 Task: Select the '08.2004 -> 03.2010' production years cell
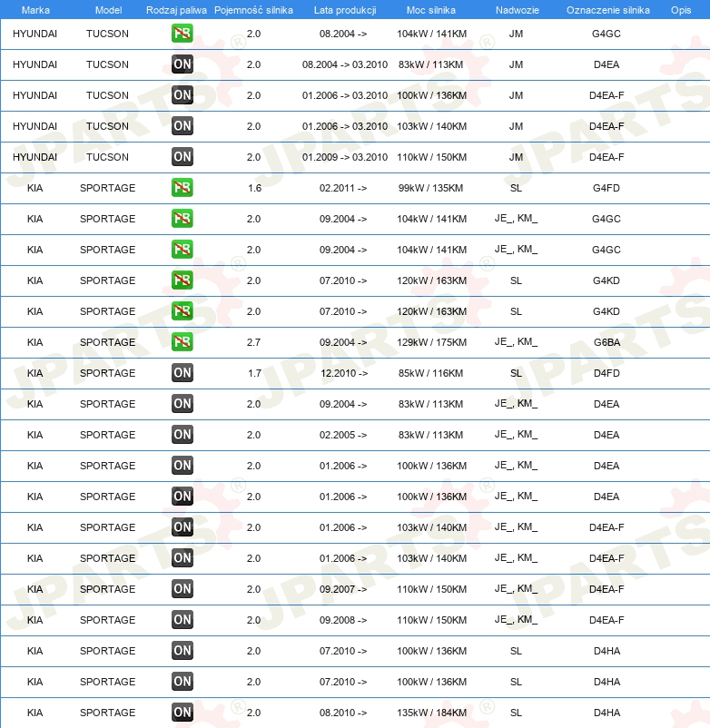click(345, 64)
